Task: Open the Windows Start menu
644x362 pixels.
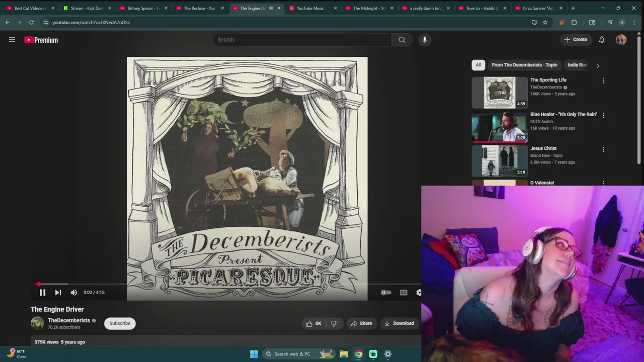Action: [254, 354]
